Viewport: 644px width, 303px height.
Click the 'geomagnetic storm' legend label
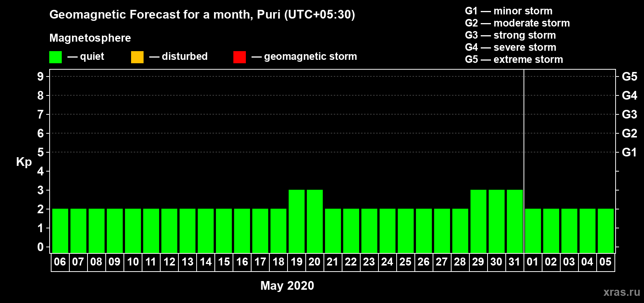coord(310,56)
